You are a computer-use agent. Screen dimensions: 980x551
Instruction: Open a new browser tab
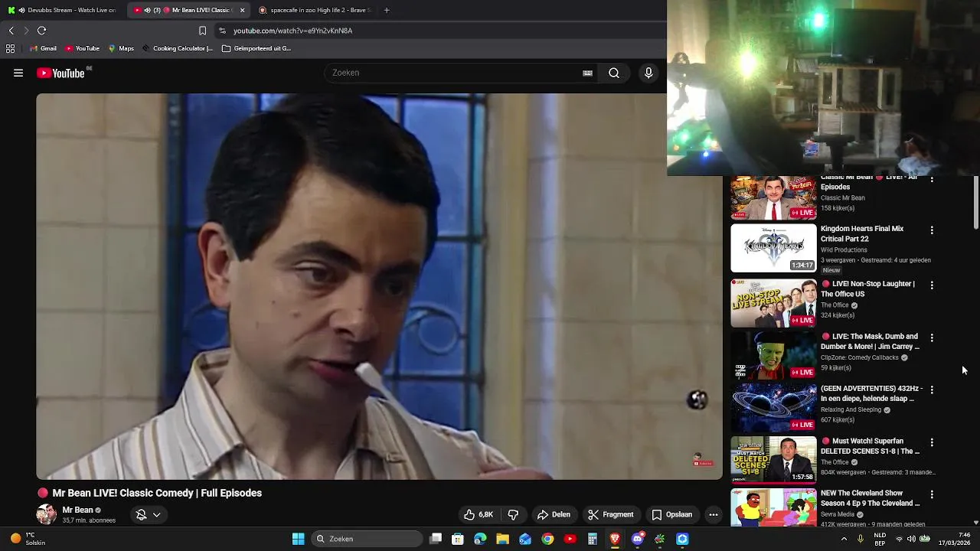pyautogui.click(x=387, y=10)
